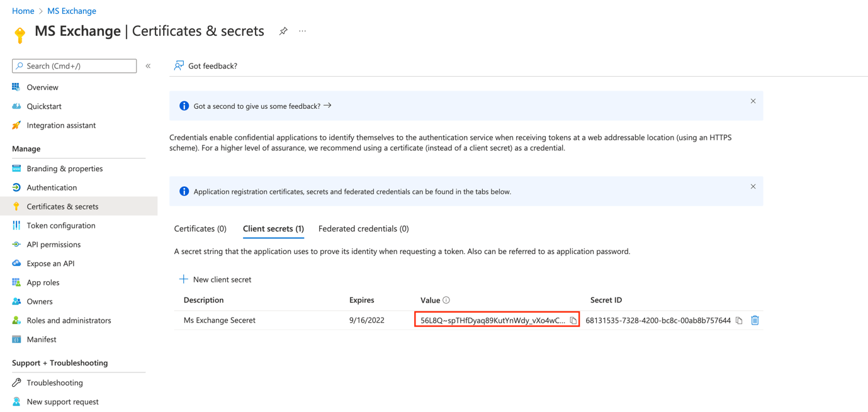This screenshot has width=868, height=412.
Task: Navigate to Integration assistant
Action: pos(61,126)
